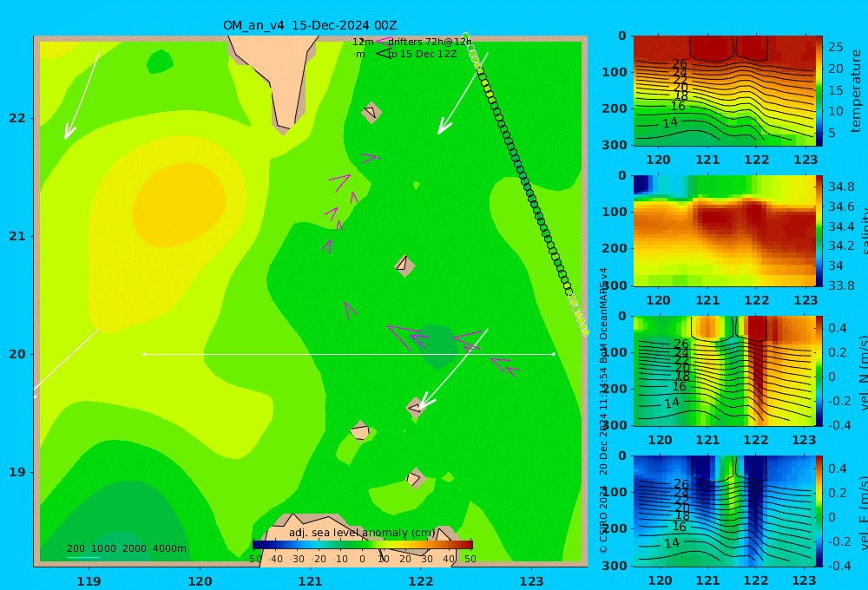Image resolution: width=868 pixels, height=590 pixels.
Task: Click the "vel. N (m/s)" axis label
Action: [864, 372]
